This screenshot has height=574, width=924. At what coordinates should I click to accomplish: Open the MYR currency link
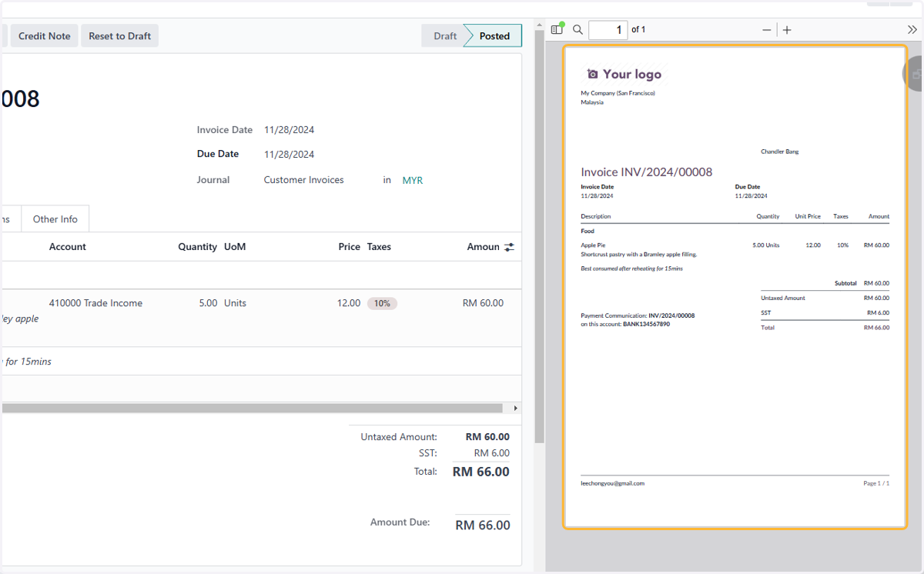[x=413, y=180]
